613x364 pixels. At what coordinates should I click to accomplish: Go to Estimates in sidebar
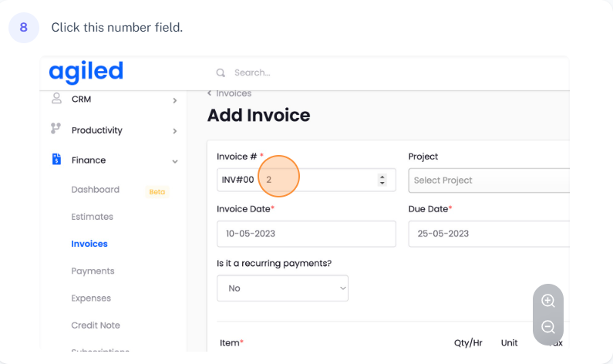[x=92, y=217]
